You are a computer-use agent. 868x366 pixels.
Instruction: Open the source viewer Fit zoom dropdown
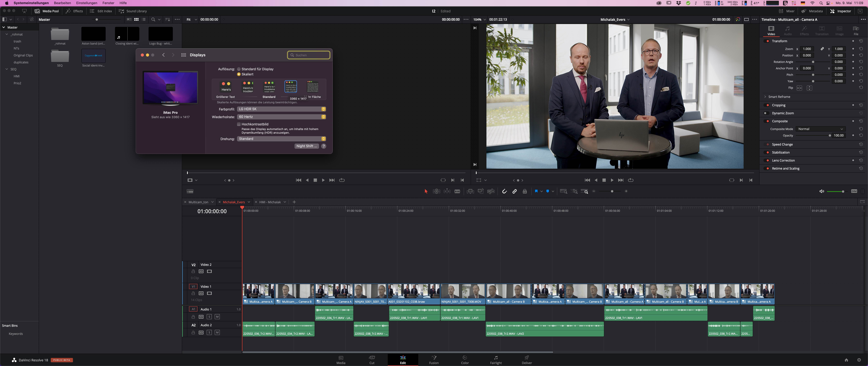192,20
